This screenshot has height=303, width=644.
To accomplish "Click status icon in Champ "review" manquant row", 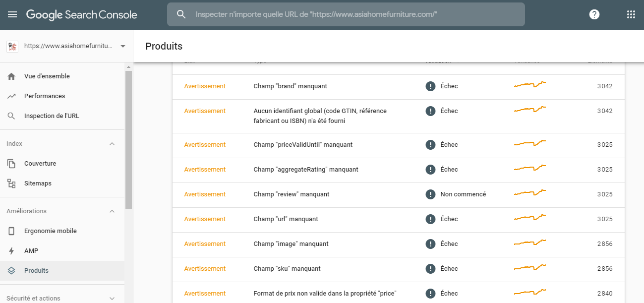I will tap(430, 194).
